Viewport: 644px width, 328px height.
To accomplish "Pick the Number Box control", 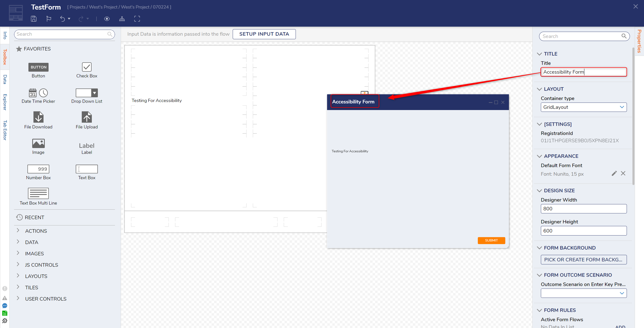I will (38, 172).
